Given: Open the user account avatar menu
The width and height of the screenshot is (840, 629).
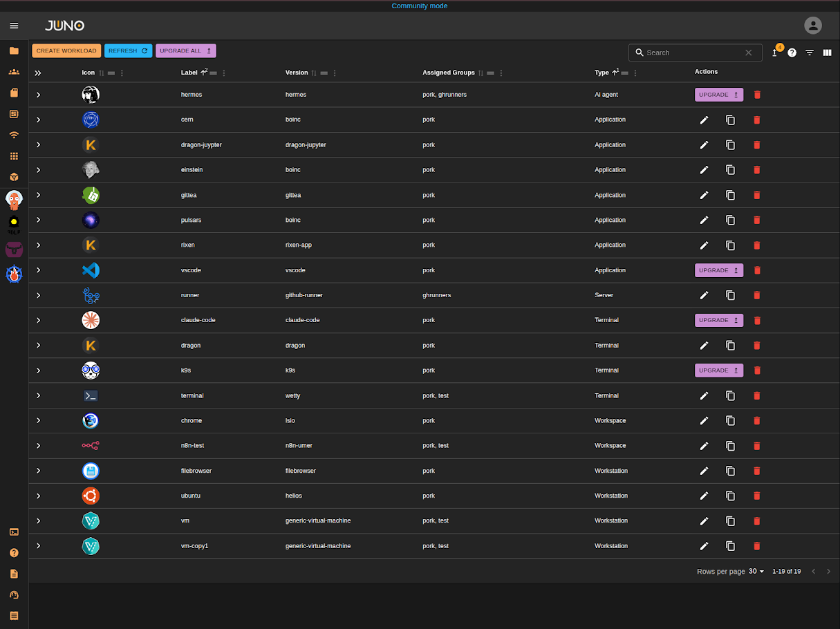Looking at the screenshot, I should coord(813,26).
